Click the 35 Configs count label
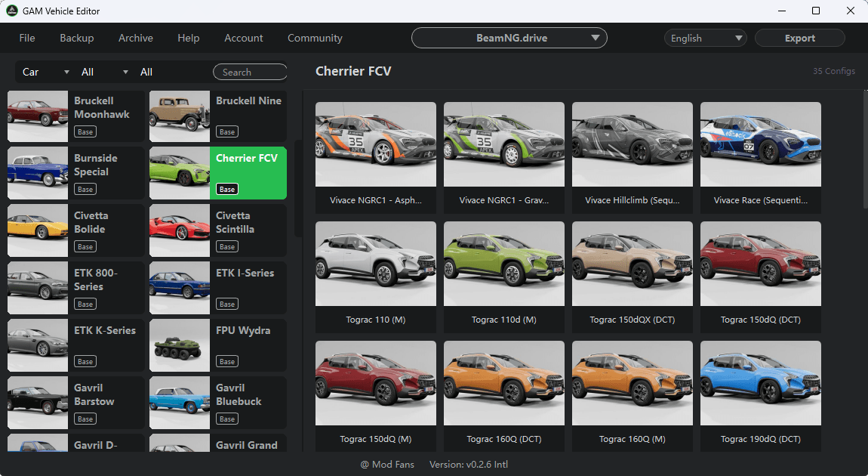Image resolution: width=868 pixels, height=476 pixels. (834, 71)
